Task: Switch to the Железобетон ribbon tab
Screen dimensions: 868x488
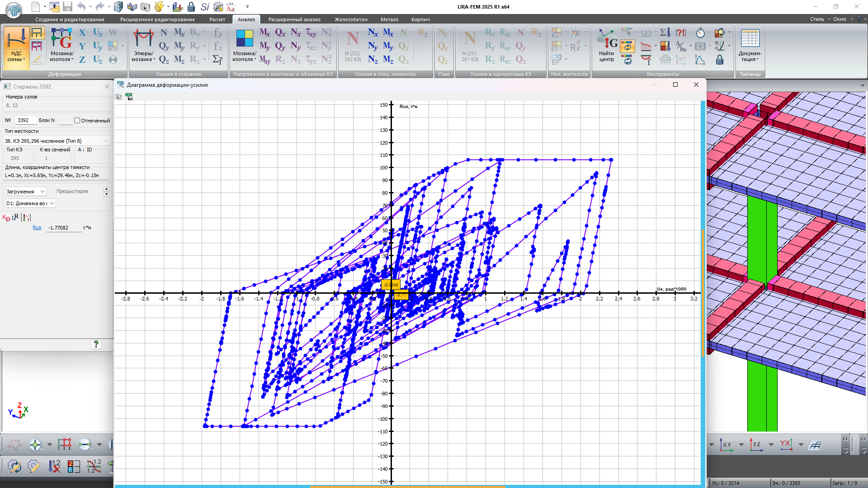Action: point(351,19)
